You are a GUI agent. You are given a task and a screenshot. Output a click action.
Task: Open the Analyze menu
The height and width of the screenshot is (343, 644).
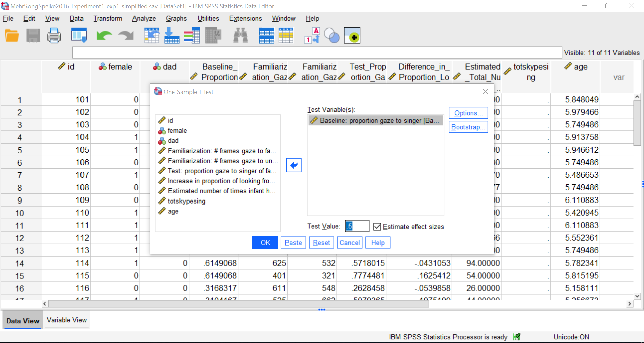[x=144, y=18]
